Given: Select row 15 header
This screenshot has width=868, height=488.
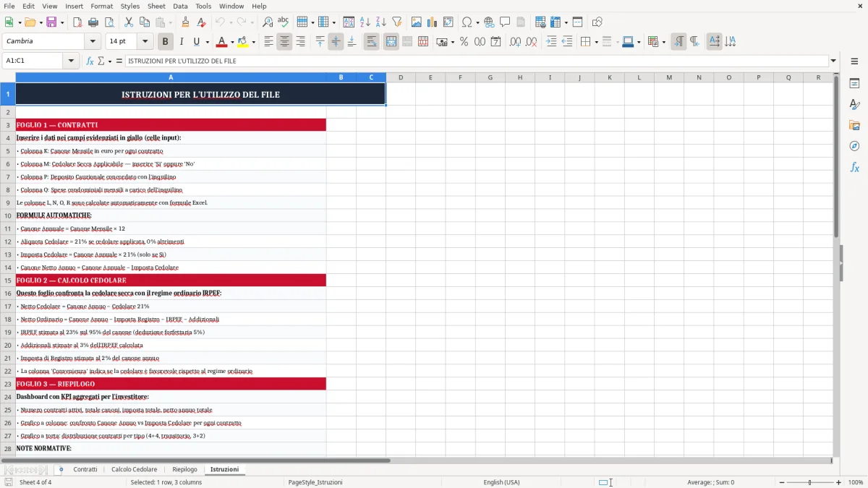Looking at the screenshot, I should [x=7, y=281].
